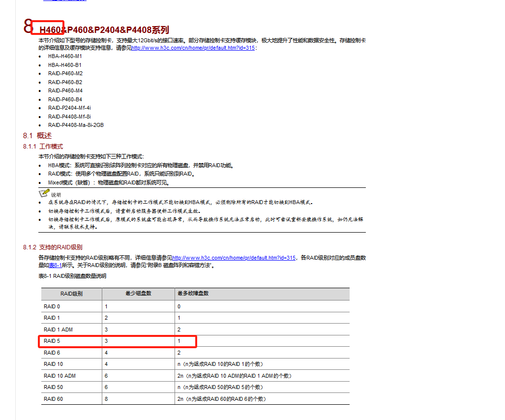Select the list item RAID-P4408-Ma-8i-2GB

click(76, 125)
